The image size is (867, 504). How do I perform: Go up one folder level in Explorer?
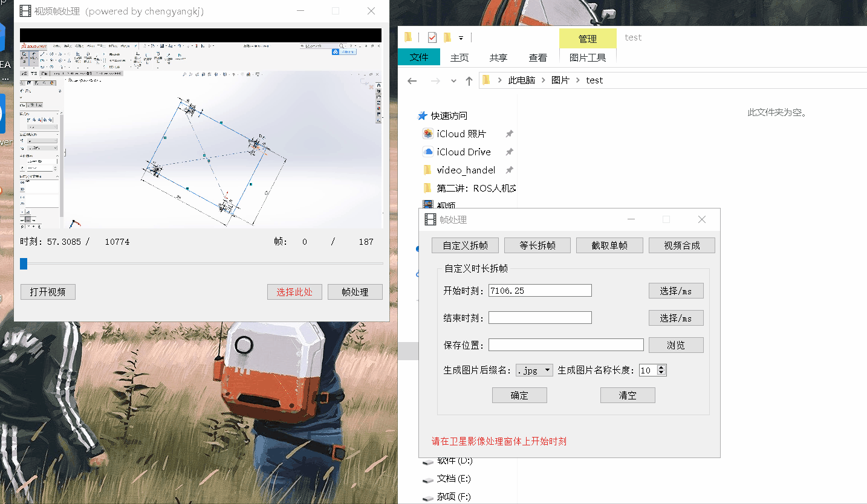pos(469,80)
